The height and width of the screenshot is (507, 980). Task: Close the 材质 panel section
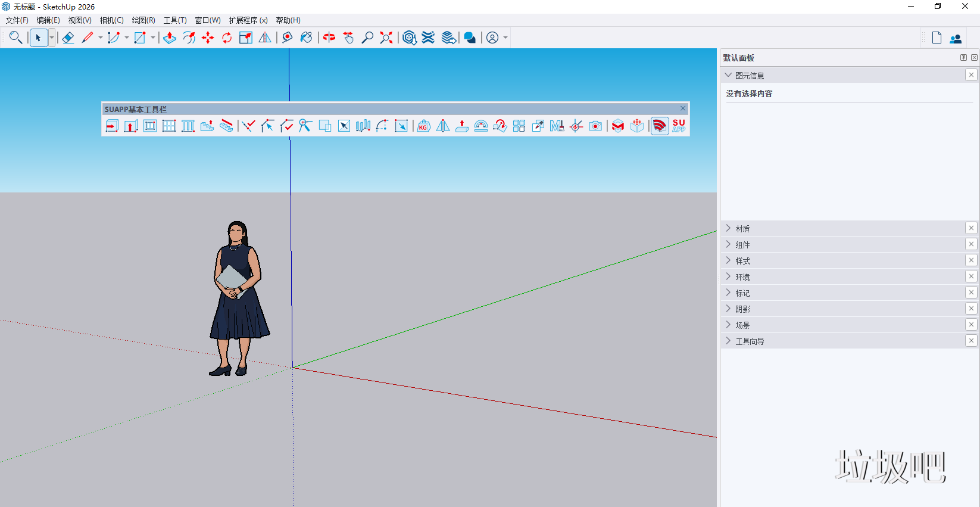tap(971, 228)
